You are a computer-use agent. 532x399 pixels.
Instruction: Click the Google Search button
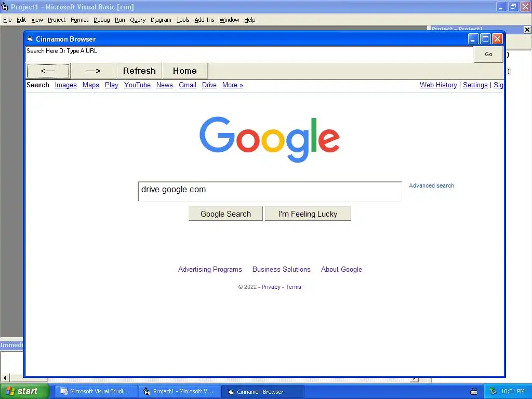(225, 214)
